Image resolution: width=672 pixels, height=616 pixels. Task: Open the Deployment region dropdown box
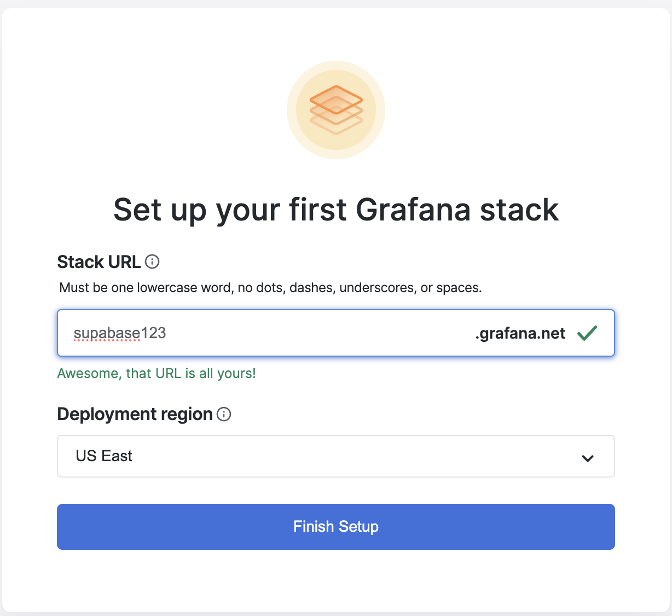pyautogui.click(x=336, y=456)
